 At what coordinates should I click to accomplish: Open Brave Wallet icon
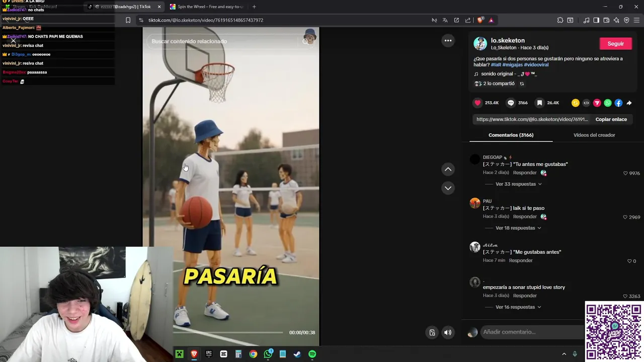606,20
